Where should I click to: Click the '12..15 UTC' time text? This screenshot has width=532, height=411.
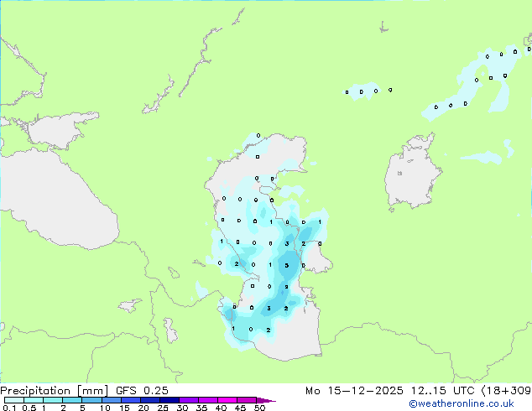click(442, 391)
